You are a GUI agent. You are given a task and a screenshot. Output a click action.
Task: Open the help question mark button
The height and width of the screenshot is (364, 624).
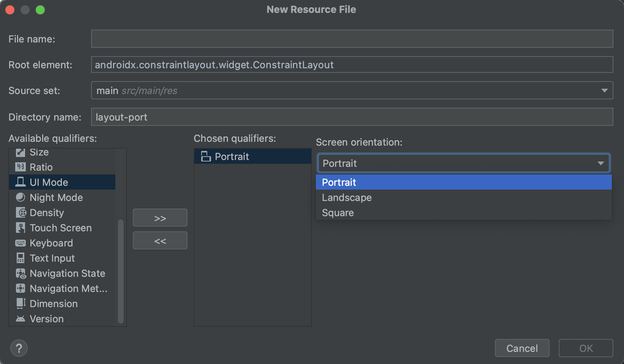(x=19, y=348)
